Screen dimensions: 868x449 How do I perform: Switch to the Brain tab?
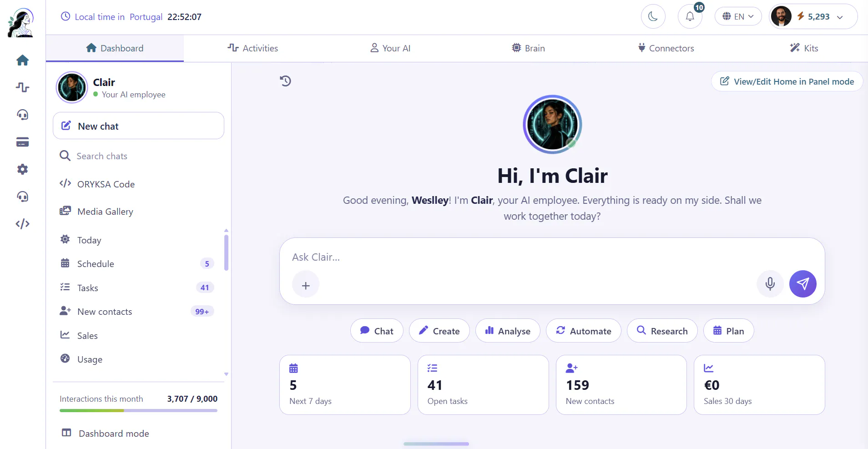coord(528,48)
